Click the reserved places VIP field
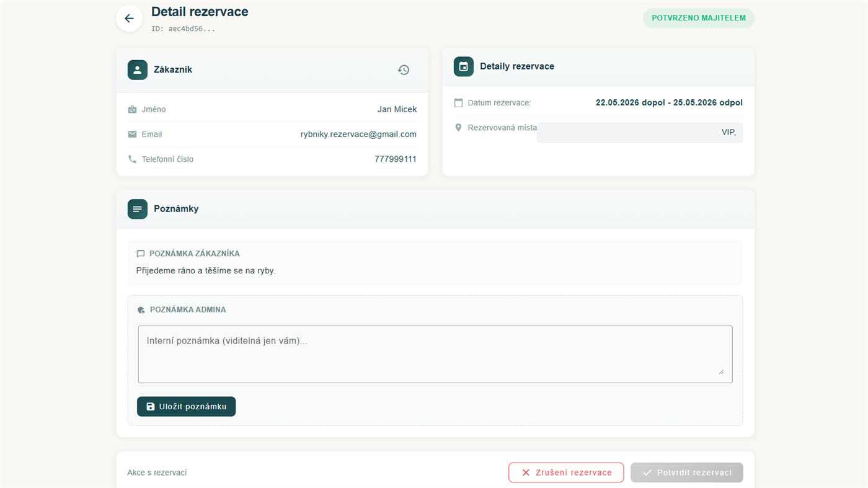The width and height of the screenshot is (868, 488). click(x=640, y=133)
